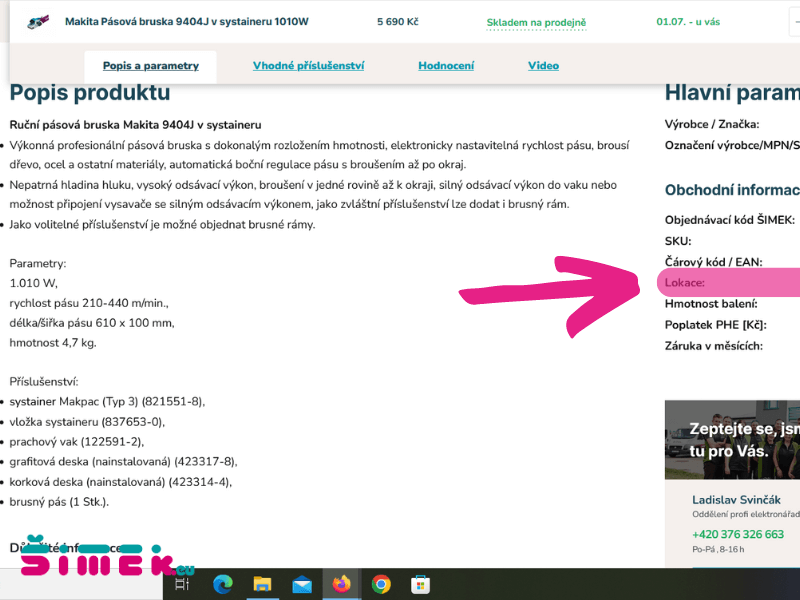Click the delivery date '01.07. - u vás'
The width and height of the screenshot is (800, 600).
tap(688, 21)
